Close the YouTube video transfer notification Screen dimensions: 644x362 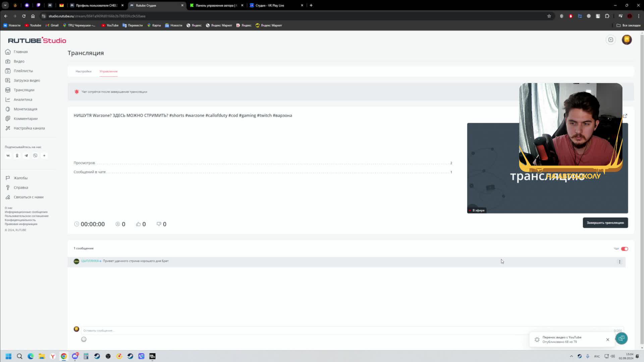[x=607, y=340]
